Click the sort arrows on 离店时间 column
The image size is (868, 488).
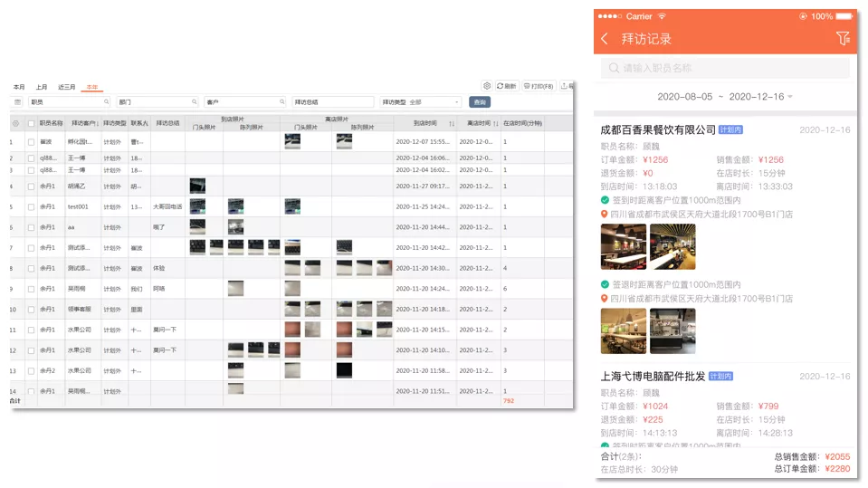[495, 123]
